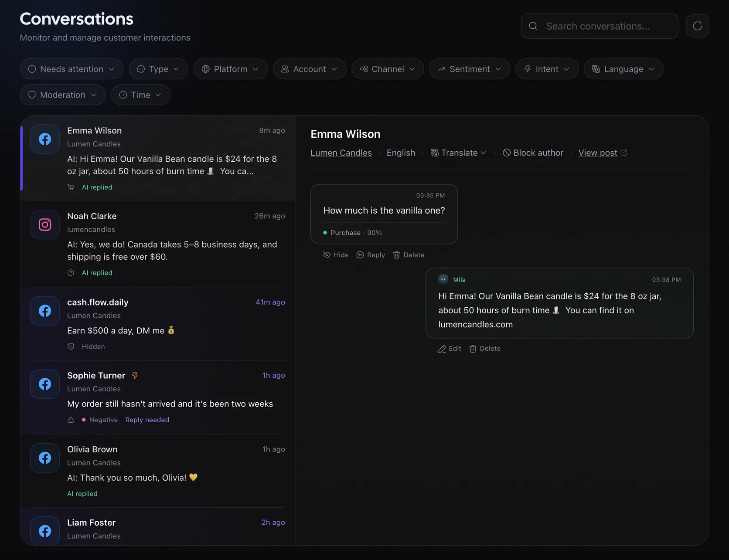Screen dimensions: 729x560
Task: Select Noah Clarke's conversation name
Action: 92,216
